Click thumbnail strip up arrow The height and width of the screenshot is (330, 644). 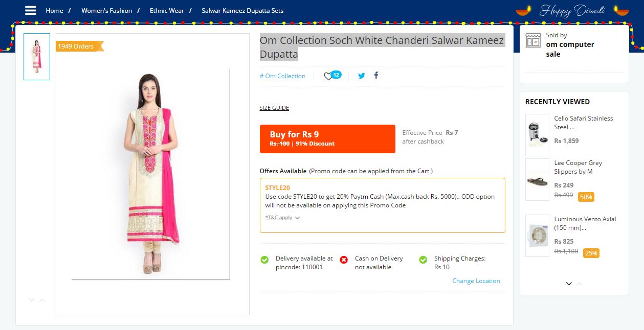tap(42, 300)
